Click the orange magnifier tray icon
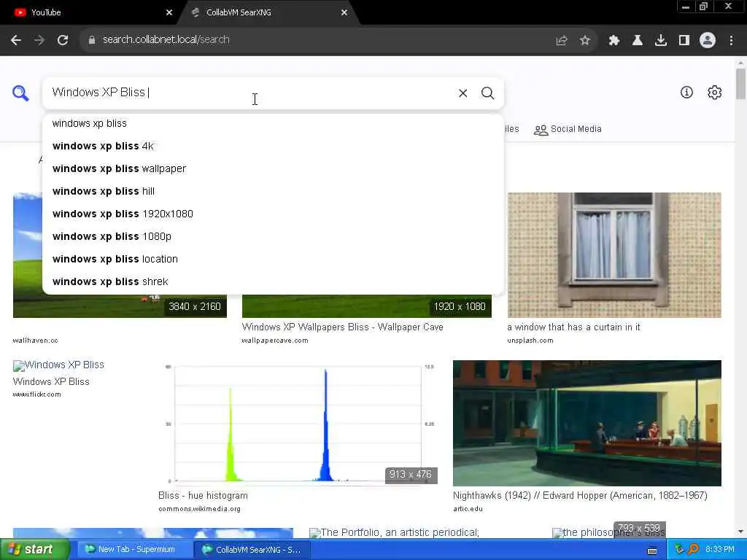This screenshot has width=747, height=560. 693,550
